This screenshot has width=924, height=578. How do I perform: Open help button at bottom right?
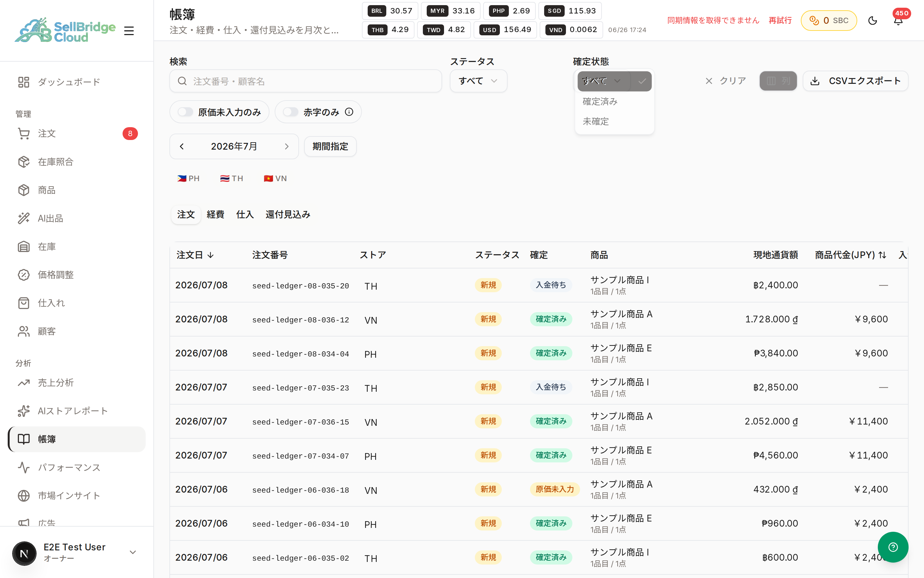click(893, 547)
